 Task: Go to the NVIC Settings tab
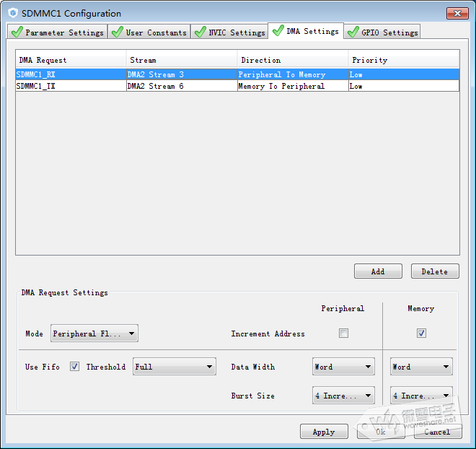[229, 32]
